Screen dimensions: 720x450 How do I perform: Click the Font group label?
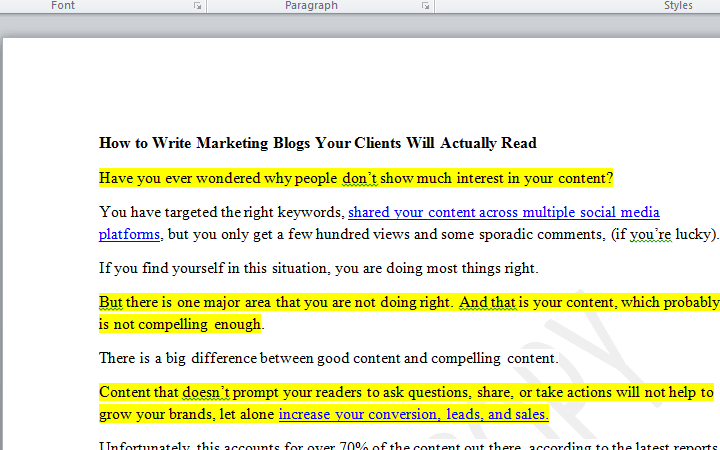[63, 6]
